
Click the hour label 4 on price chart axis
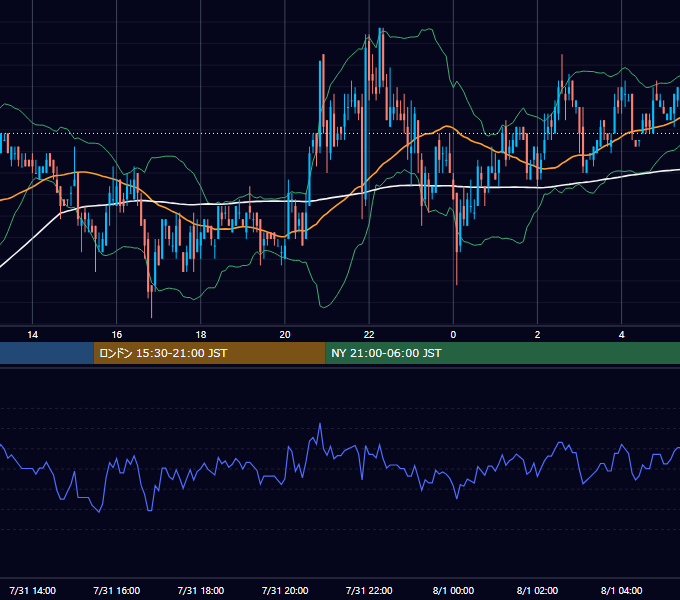coord(621,335)
